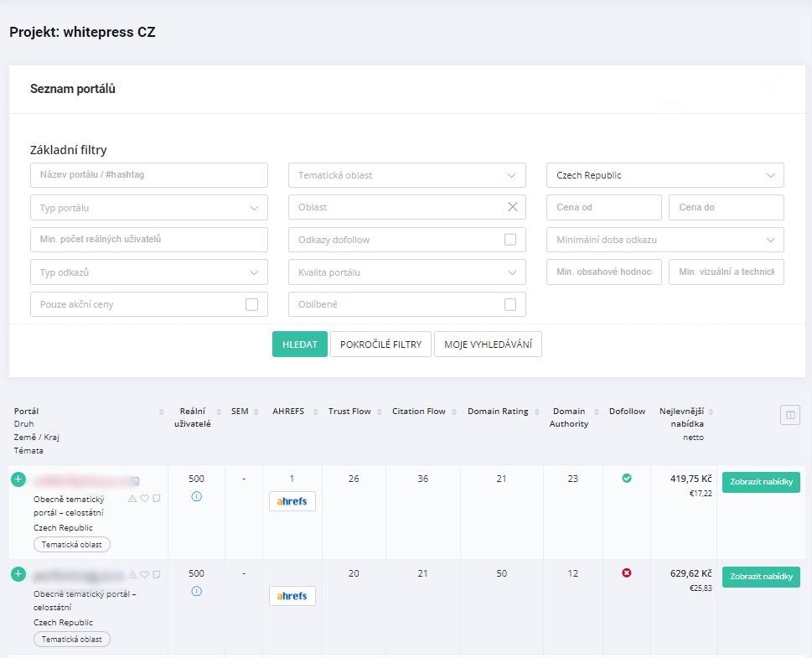This screenshot has width=812, height=658.
Task: Open the table column settings icon
Action: [x=790, y=415]
